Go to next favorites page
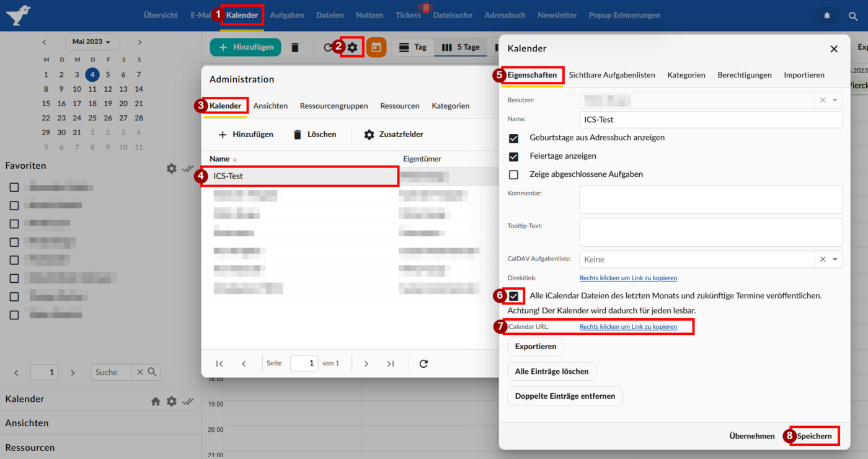This screenshot has width=868, height=459. [73, 373]
